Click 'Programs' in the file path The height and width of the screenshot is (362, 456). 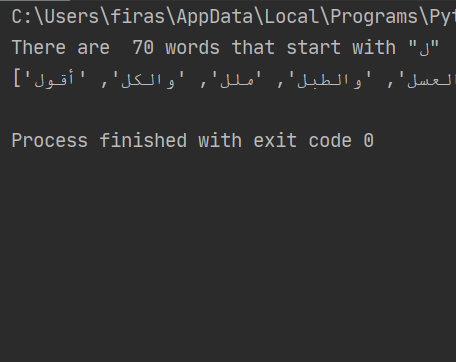click(x=374, y=17)
